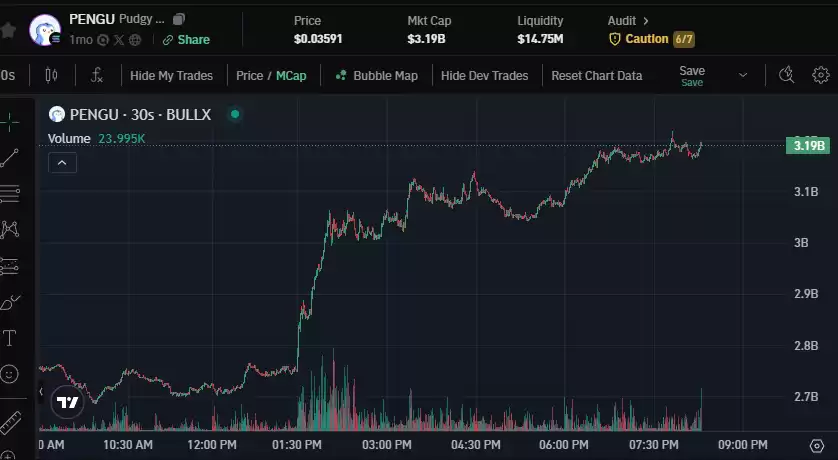838x460 pixels.
Task: Add PENGU to favorites with the star
Action: pos(7,30)
